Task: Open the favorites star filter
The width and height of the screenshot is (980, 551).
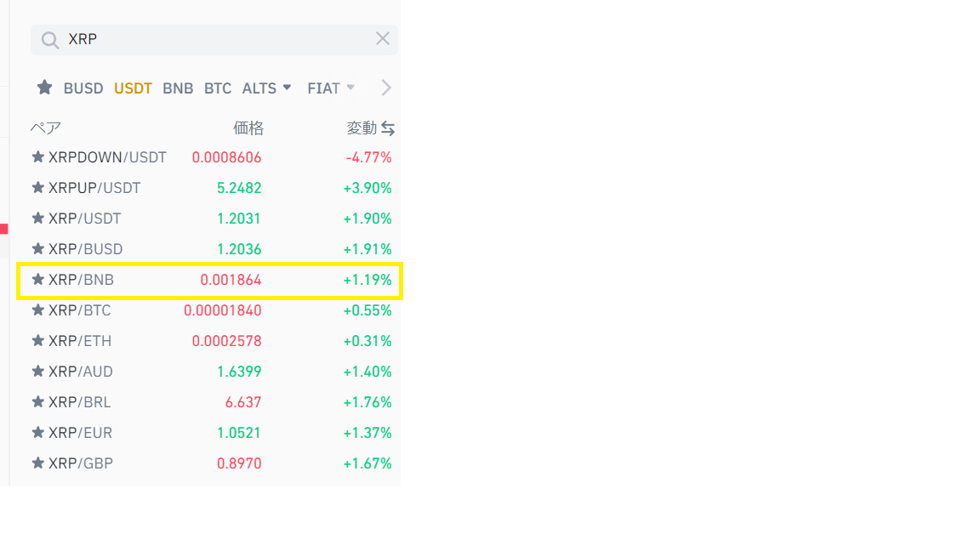Action: point(45,88)
